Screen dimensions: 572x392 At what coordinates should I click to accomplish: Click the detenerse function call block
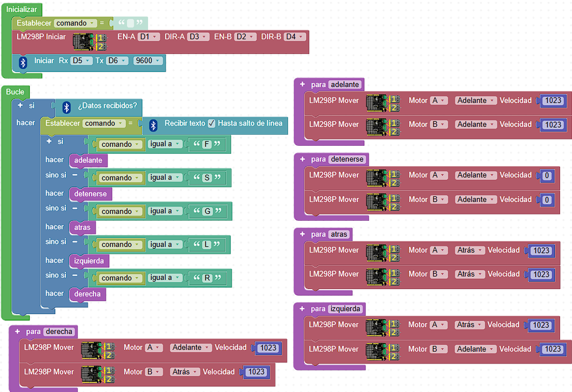coord(90,193)
